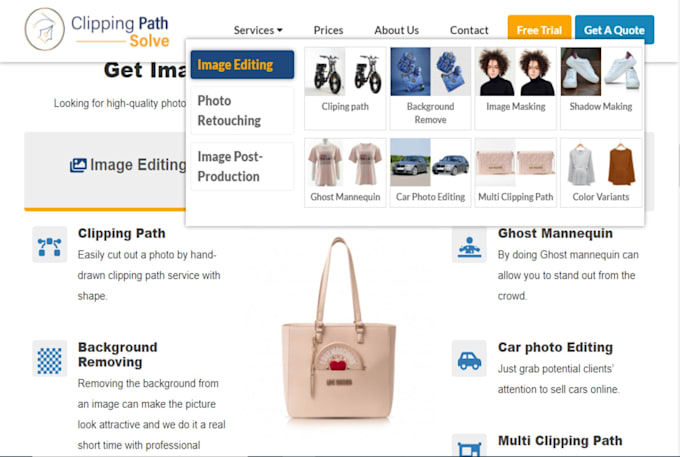This screenshot has height=457, width=680.
Task: Open the Prices page
Action: coord(328,30)
